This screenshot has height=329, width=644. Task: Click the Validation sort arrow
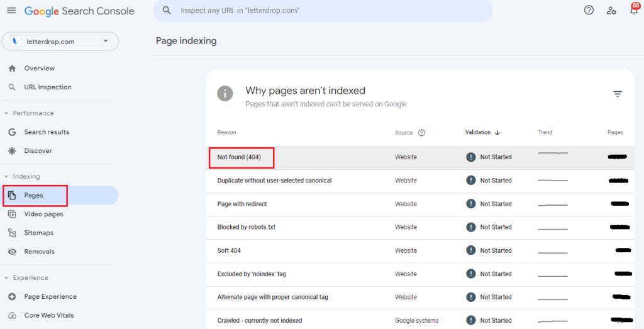click(x=497, y=133)
